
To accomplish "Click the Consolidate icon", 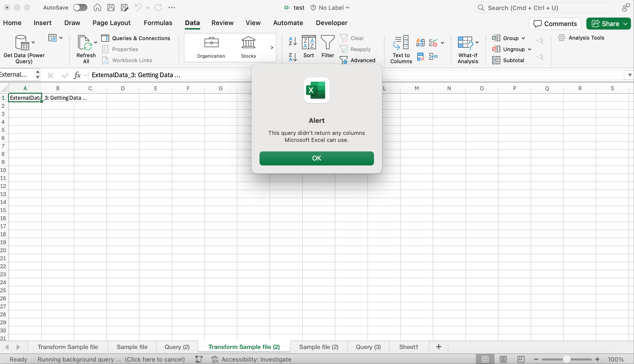I will point(433,57).
